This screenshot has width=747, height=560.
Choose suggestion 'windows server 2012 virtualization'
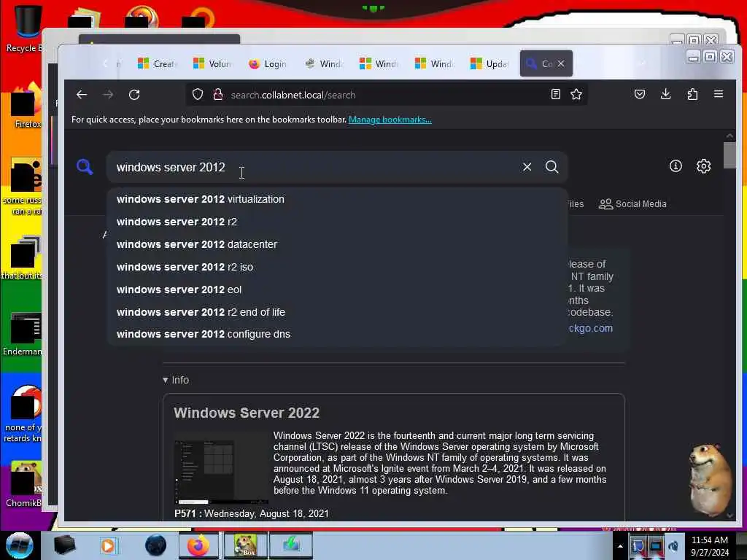pos(337,199)
